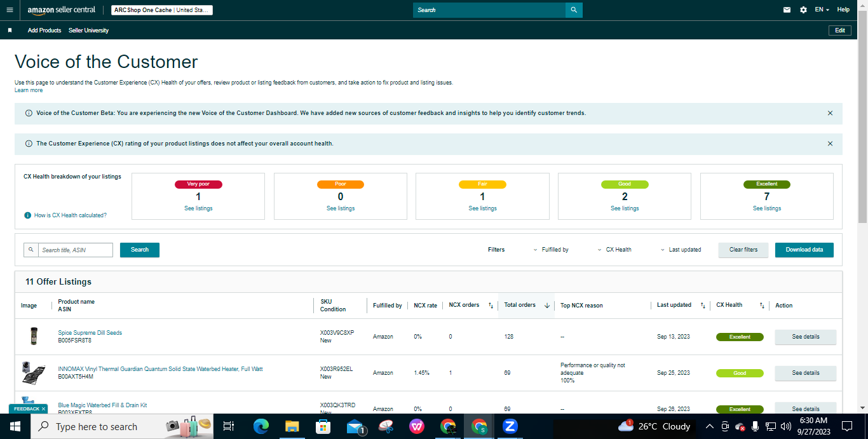Click the NCX rate column header
The width and height of the screenshot is (868, 439).
click(425, 306)
